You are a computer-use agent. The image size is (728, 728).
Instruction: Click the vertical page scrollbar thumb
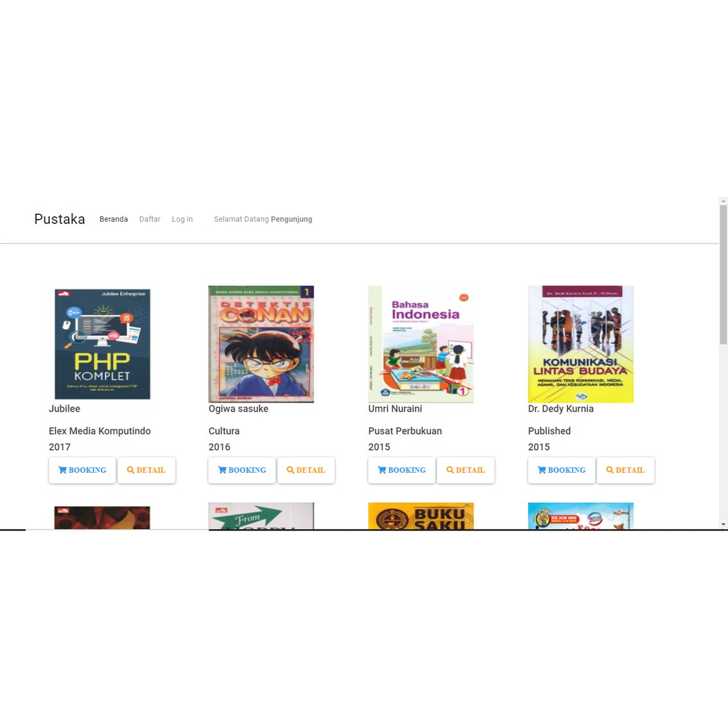(x=723, y=275)
